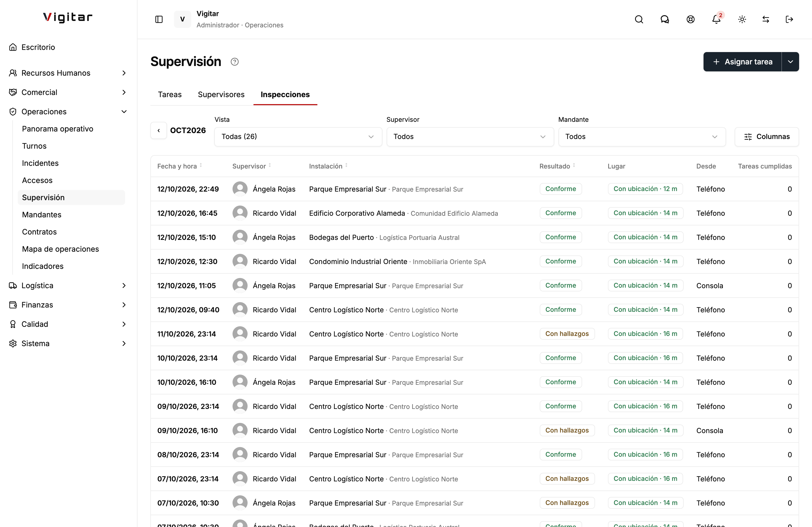The height and width of the screenshot is (527, 812).
Task: Click Ángela Rojas avatar in 22:49 row
Action: pos(240,189)
